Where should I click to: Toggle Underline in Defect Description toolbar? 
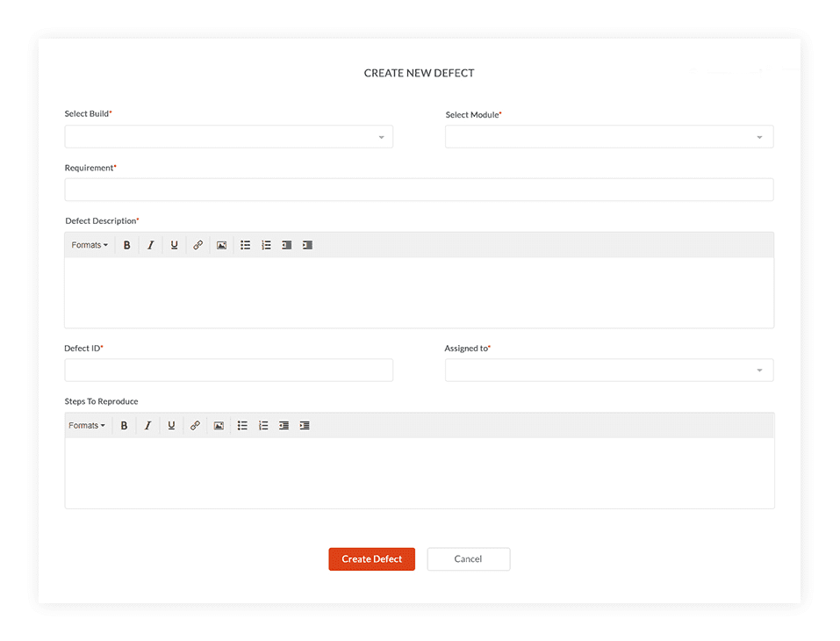pyautogui.click(x=174, y=245)
